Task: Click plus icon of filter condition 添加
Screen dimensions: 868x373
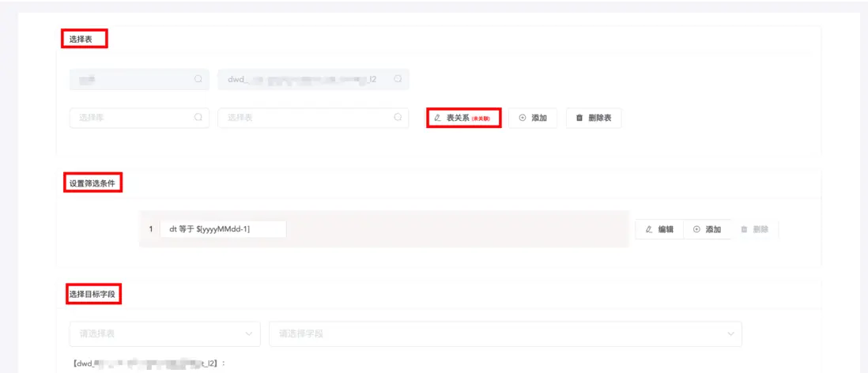Action: click(x=696, y=229)
